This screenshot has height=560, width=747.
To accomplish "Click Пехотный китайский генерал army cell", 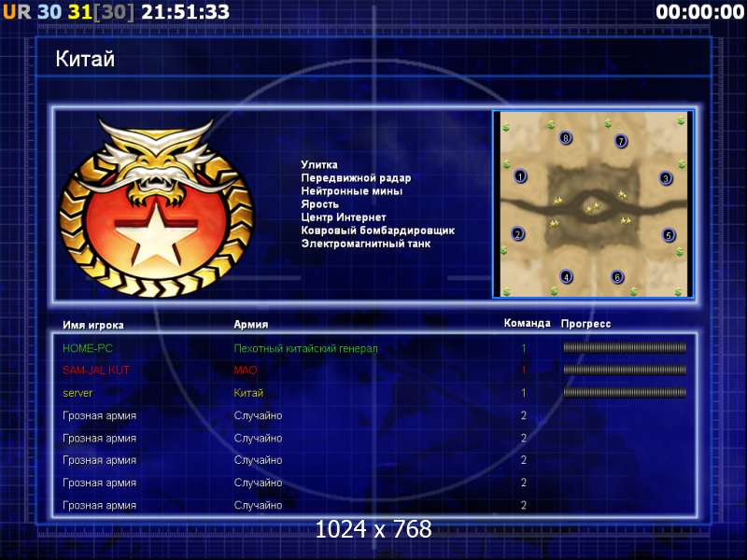I will [305, 348].
